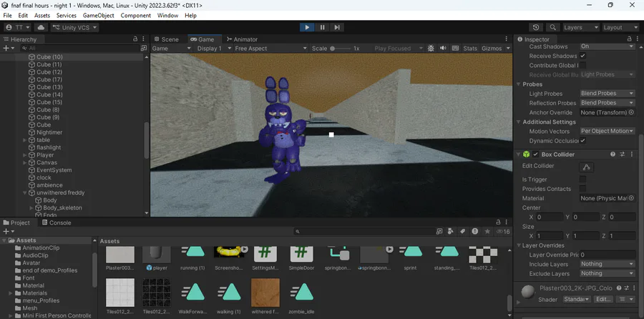Open the search-in-window icon in Project
This screenshot has width=644, height=319.
439,232
